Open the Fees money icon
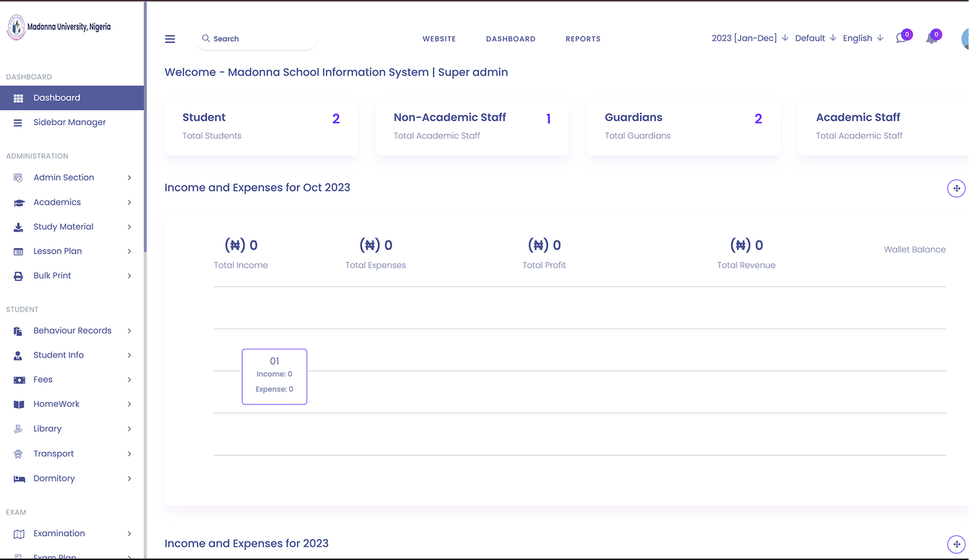The image size is (969, 560). [x=18, y=380]
